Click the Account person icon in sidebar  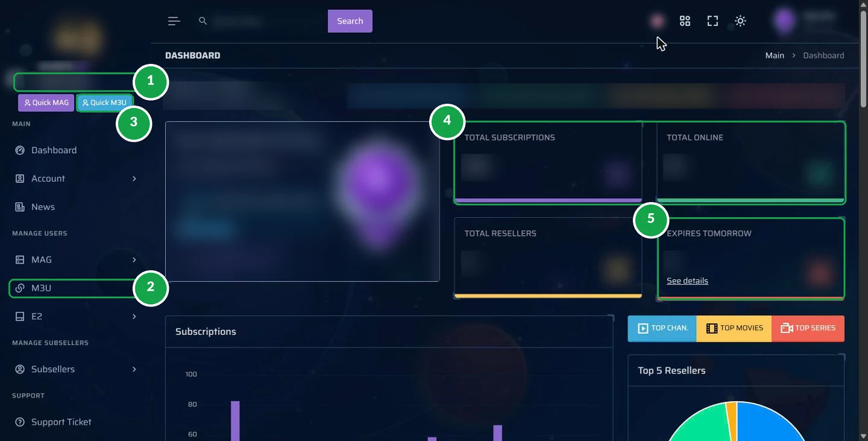(x=20, y=179)
